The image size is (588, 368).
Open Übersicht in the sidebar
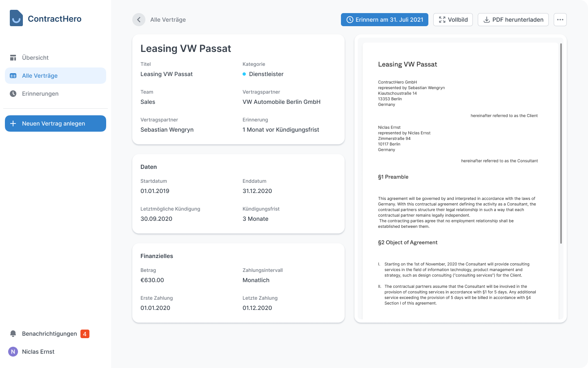click(x=56, y=58)
